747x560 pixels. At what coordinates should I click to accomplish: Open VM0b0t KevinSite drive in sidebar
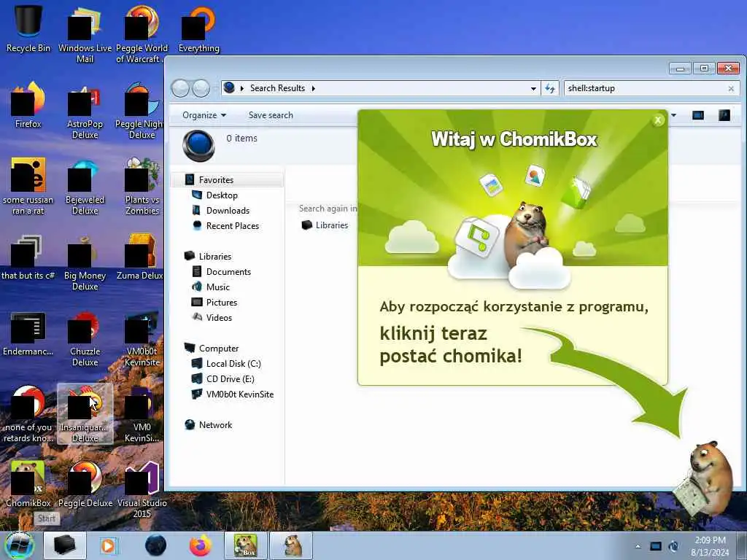(x=239, y=394)
